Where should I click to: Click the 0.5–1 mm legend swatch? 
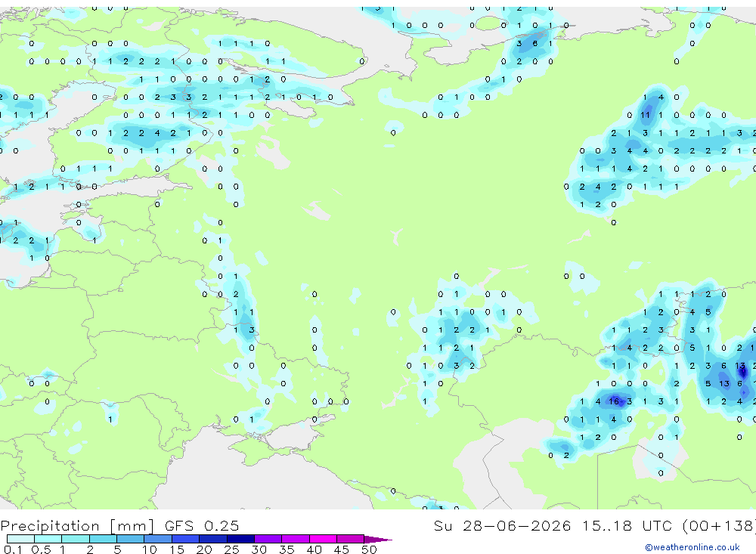[48, 539]
